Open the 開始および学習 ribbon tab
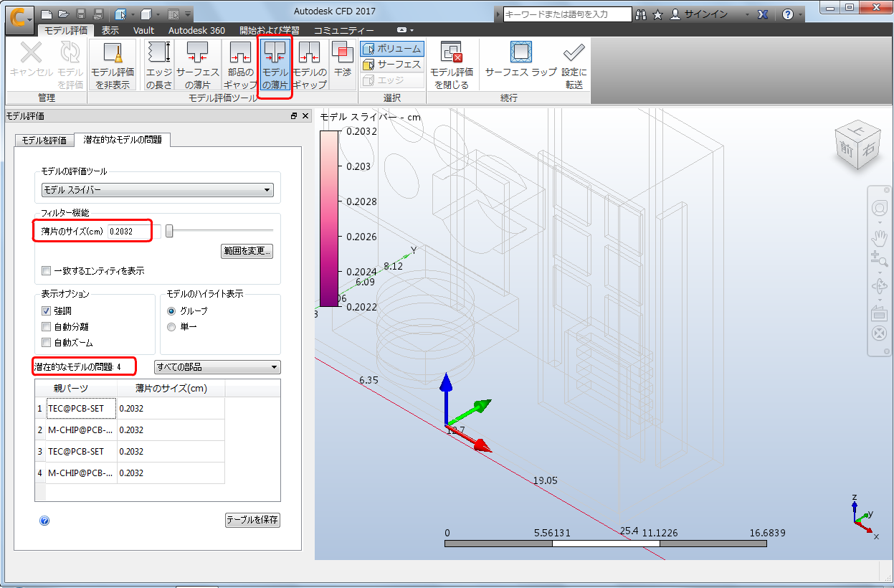This screenshot has height=588, width=894. click(x=270, y=30)
